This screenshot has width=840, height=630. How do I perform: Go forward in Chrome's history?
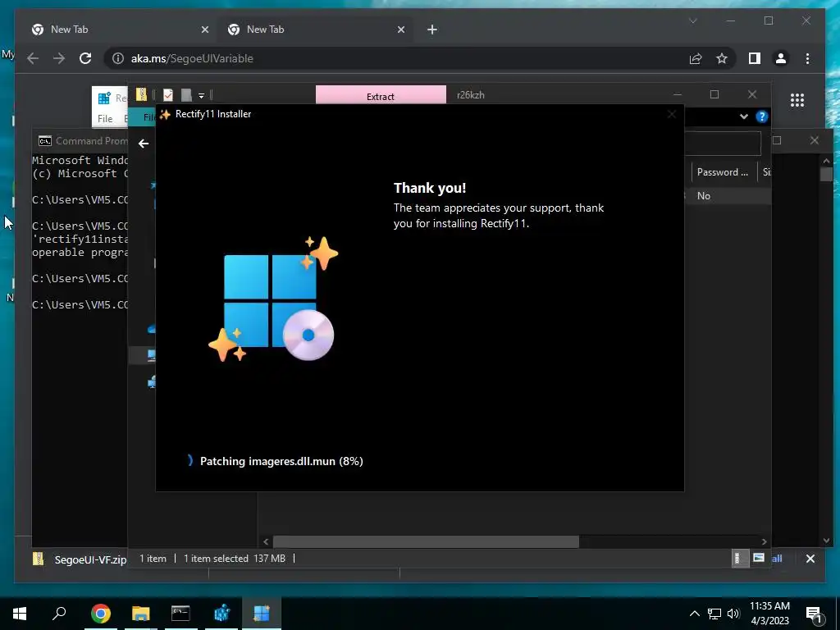point(59,58)
